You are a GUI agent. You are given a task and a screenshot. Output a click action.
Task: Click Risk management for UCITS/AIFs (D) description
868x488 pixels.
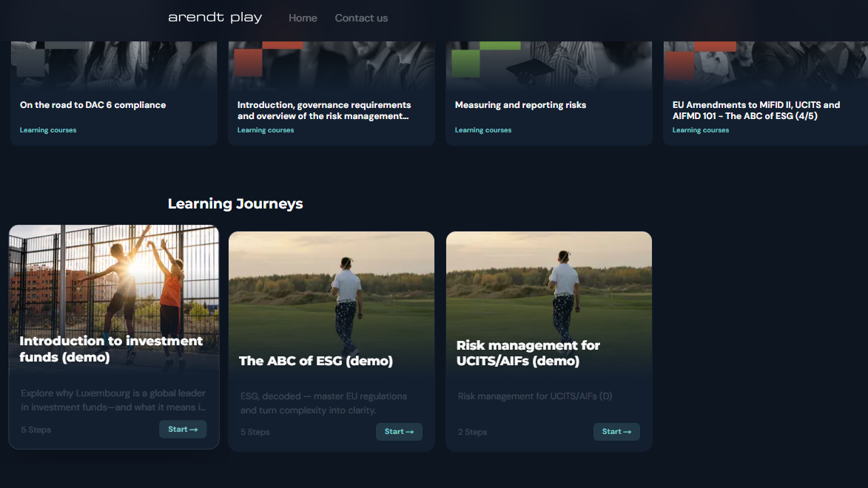[x=535, y=396]
